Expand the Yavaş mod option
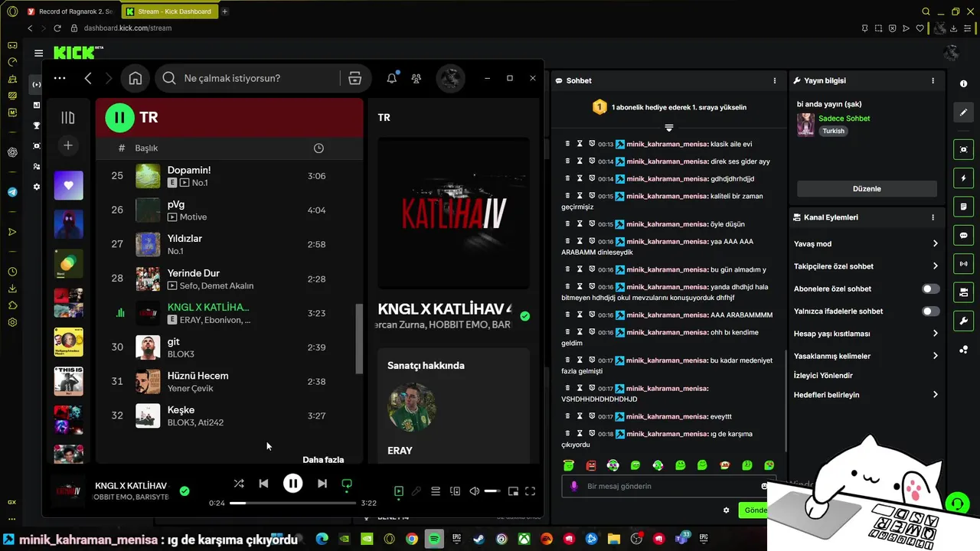The width and height of the screenshot is (980, 551). click(x=866, y=243)
